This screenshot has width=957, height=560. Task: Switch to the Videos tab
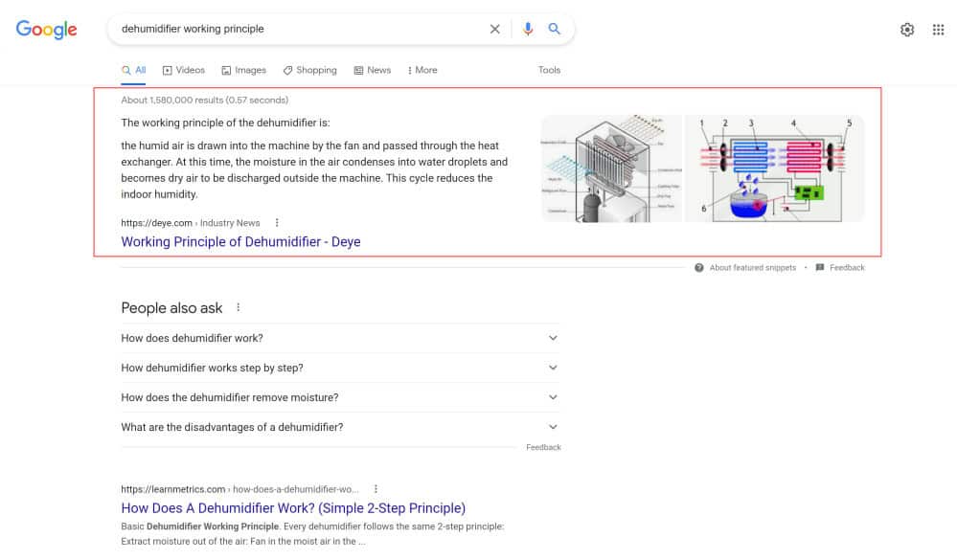184,70
